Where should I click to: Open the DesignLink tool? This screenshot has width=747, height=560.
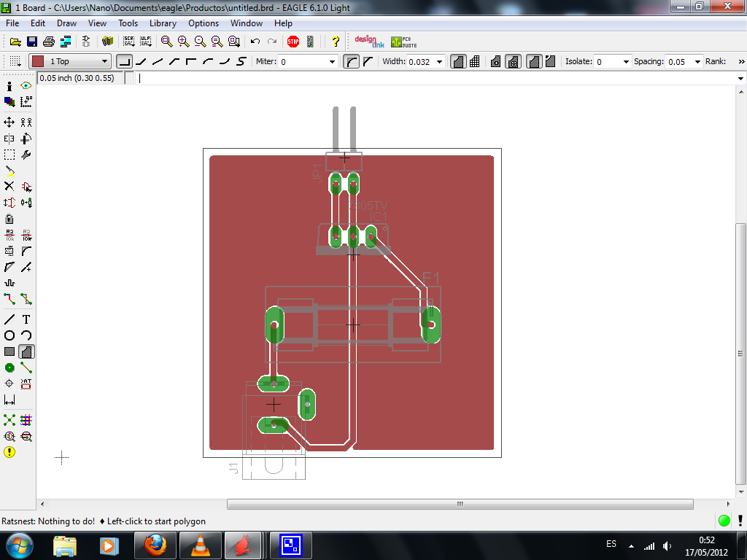click(370, 42)
